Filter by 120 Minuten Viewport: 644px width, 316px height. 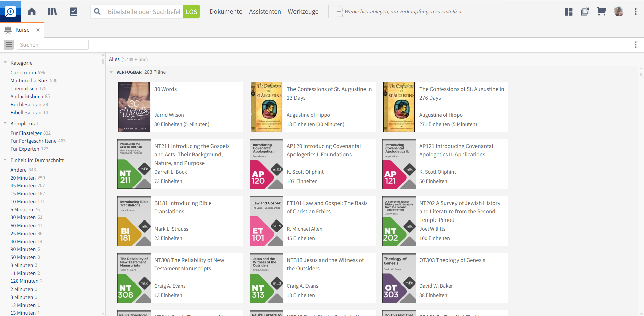coord(24,281)
